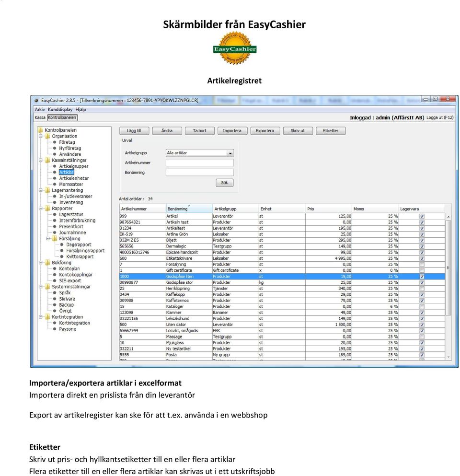Select Backup in the tree
Image resolution: width=460 pixels, height=476 pixels.
click(x=67, y=305)
